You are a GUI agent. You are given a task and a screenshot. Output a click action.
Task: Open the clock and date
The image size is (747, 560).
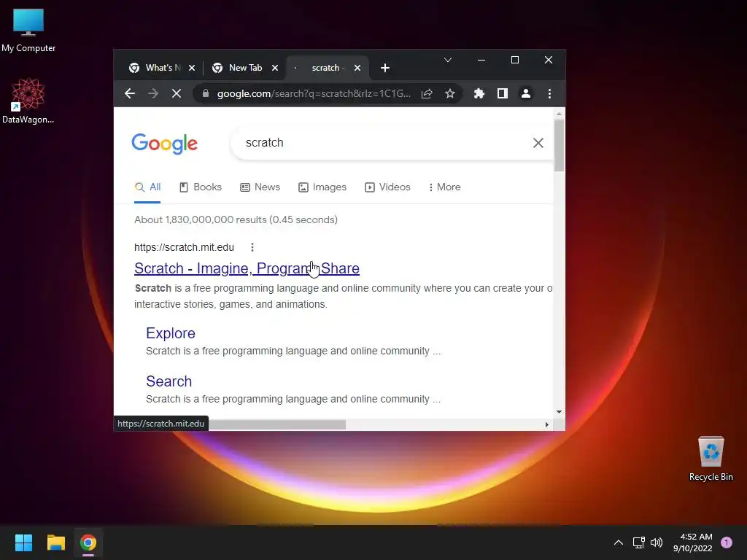pyautogui.click(x=693, y=542)
